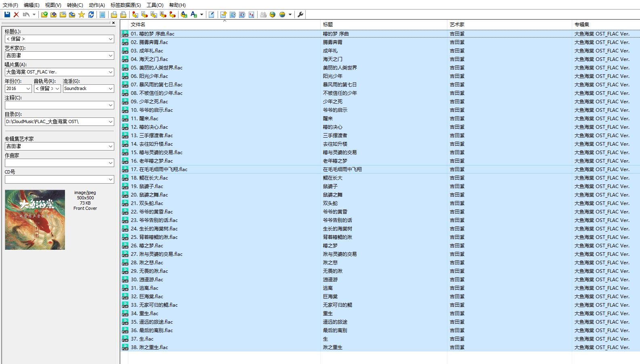Click the yellow star favorites icon
The image size is (640, 364).
tap(81, 15)
